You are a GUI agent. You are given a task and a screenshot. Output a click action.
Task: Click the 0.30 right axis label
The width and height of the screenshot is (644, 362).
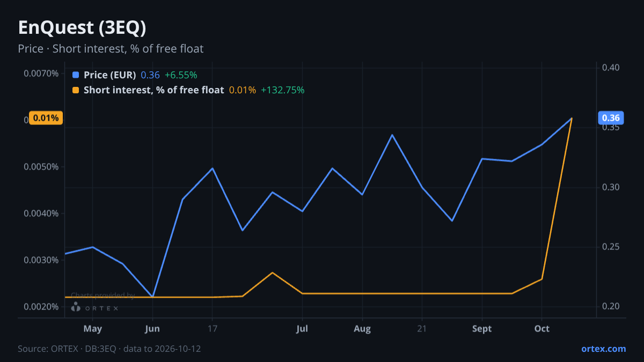pyautogui.click(x=611, y=187)
